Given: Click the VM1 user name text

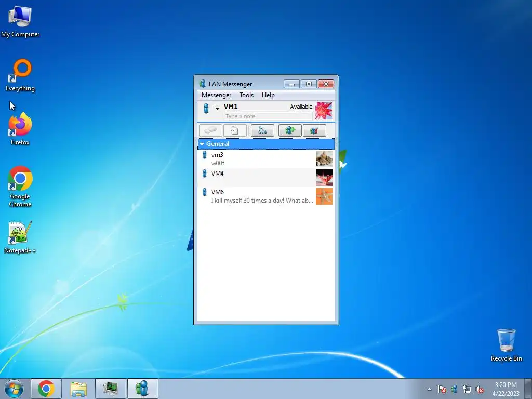Looking at the screenshot, I should click(x=231, y=106).
